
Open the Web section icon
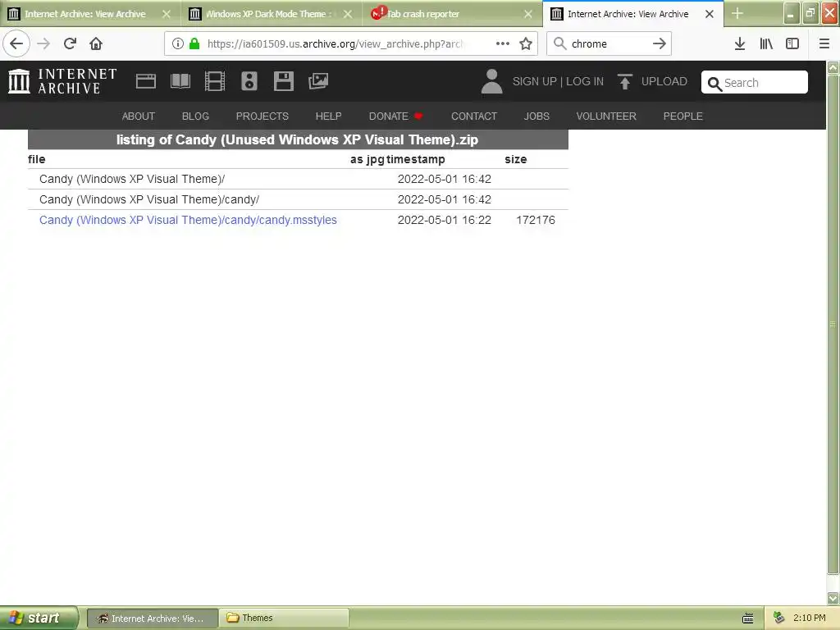coord(146,81)
